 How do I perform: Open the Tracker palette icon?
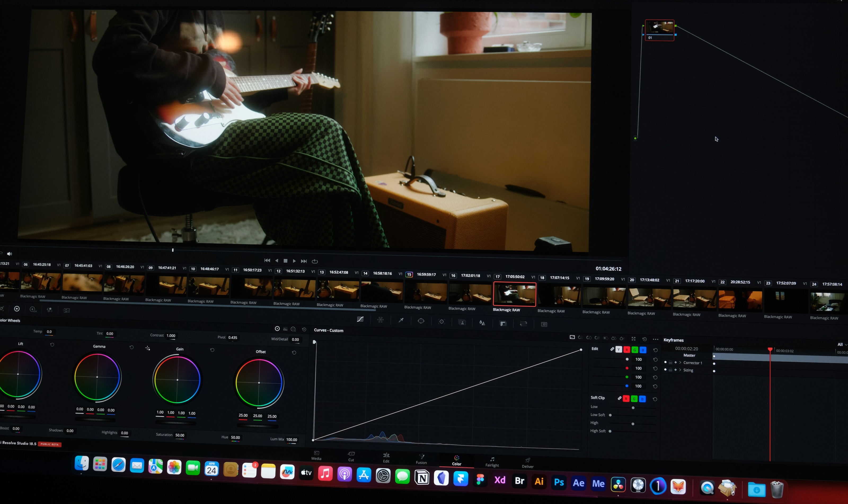pyautogui.click(x=441, y=322)
